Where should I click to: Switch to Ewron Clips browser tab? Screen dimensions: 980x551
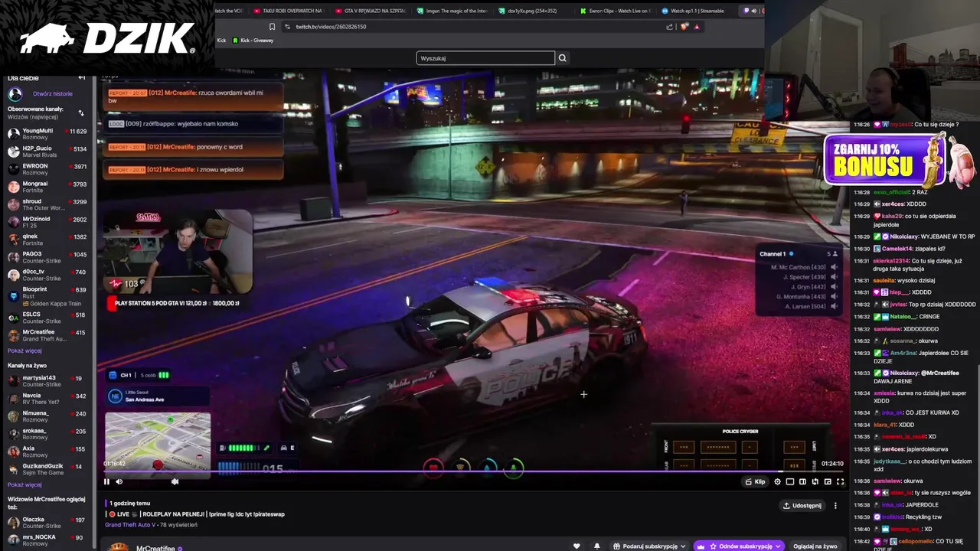coord(615,11)
